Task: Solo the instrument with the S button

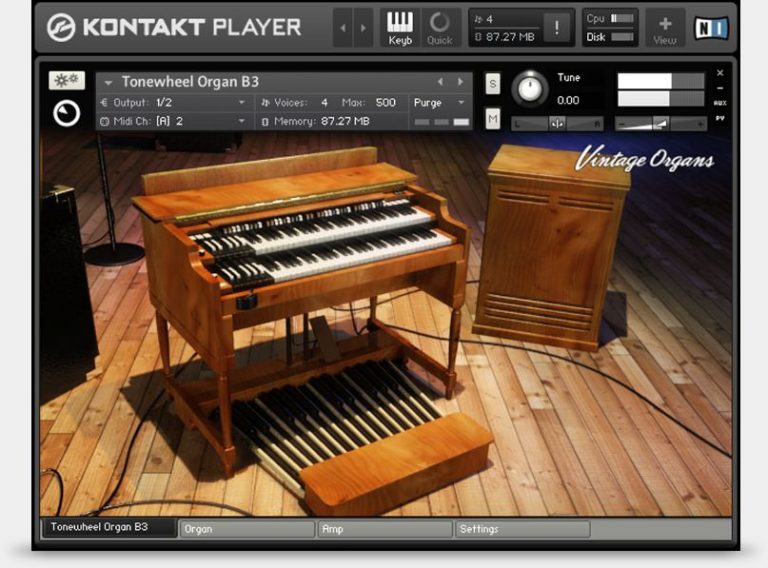Action: (493, 84)
